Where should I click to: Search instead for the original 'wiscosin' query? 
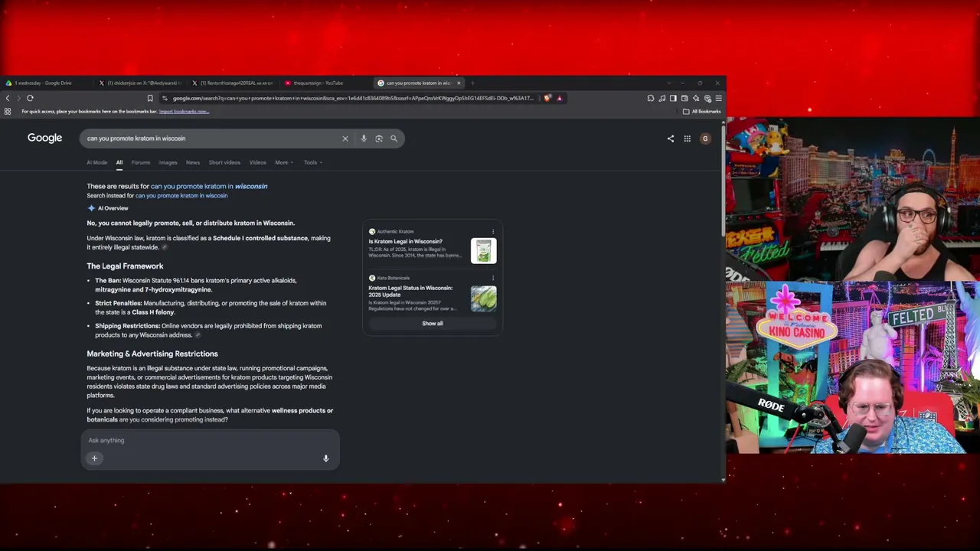[181, 196]
